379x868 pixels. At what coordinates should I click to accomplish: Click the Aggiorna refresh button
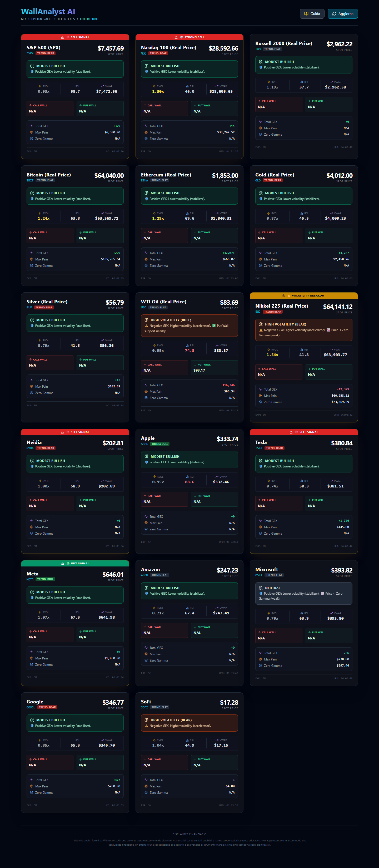[343, 14]
